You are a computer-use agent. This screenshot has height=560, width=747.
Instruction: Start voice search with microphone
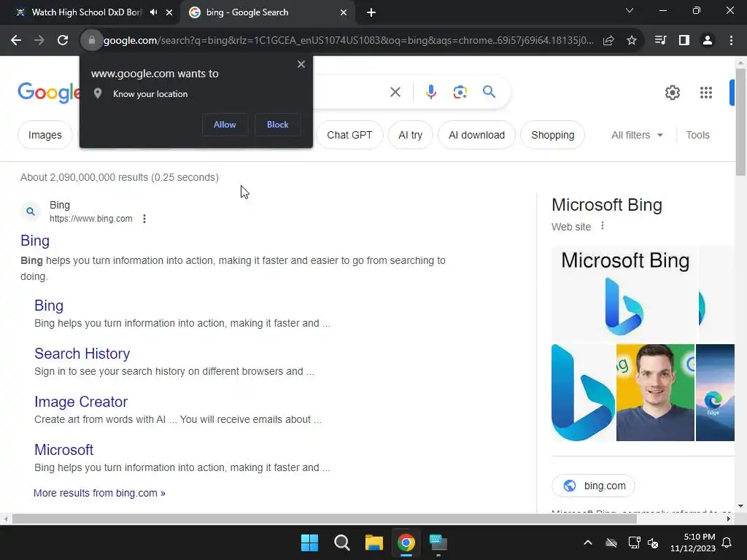coord(430,92)
